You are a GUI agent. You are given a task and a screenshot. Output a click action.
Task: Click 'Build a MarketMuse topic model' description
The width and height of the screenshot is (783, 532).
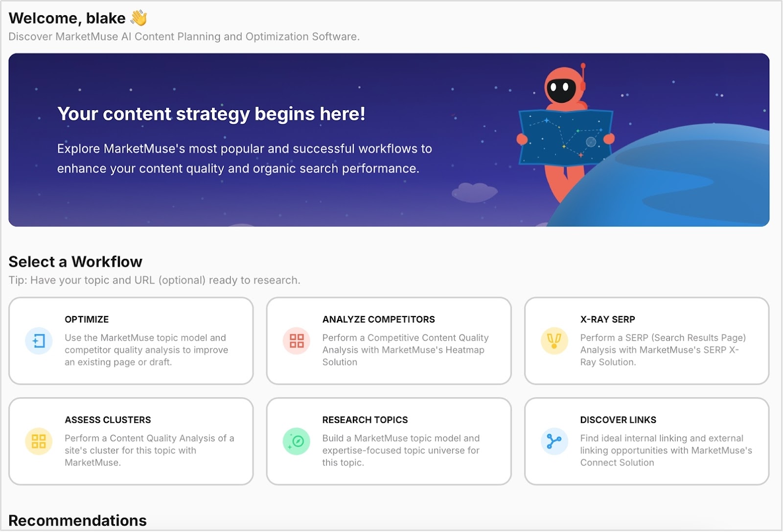pos(401,450)
